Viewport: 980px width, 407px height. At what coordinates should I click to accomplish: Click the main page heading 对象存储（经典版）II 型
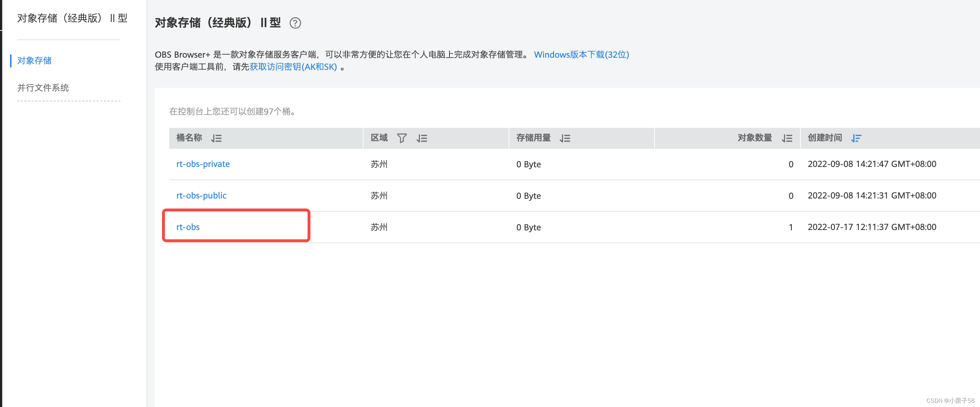(218, 23)
